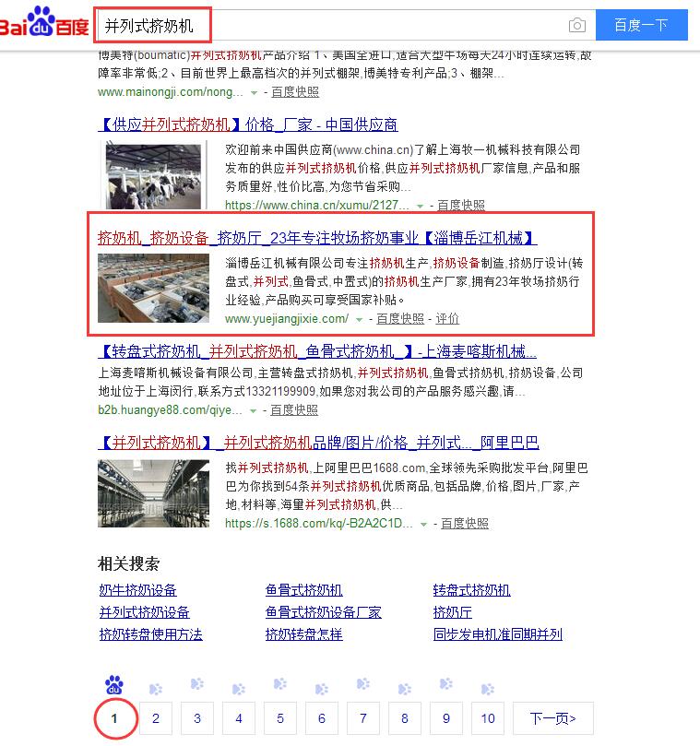Click related search 鱼骨式挤奶机
The height and width of the screenshot is (746, 700).
pyautogui.click(x=304, y=590)
